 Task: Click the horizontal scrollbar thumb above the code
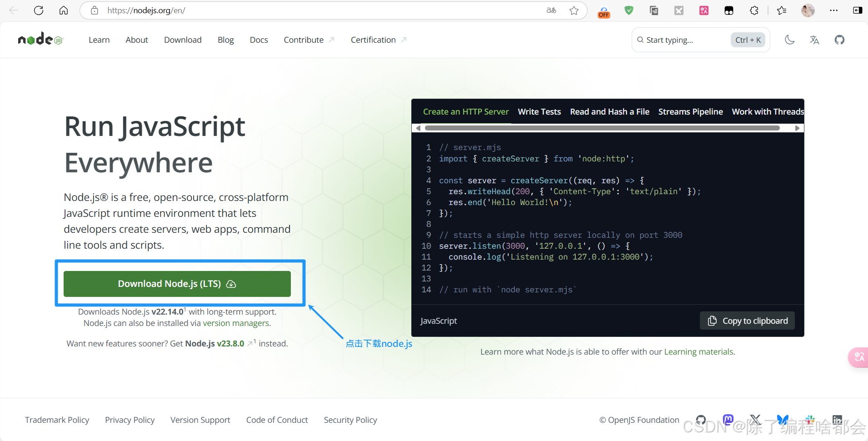602,128
